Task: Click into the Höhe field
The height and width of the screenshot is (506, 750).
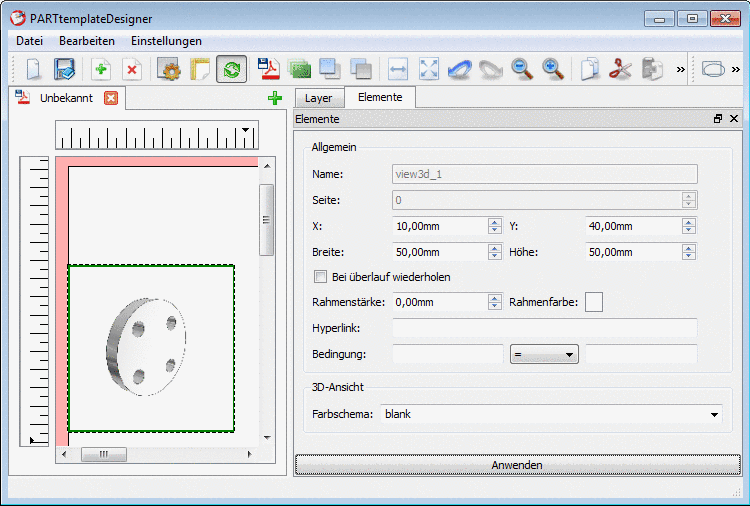Action: point(633,252)
